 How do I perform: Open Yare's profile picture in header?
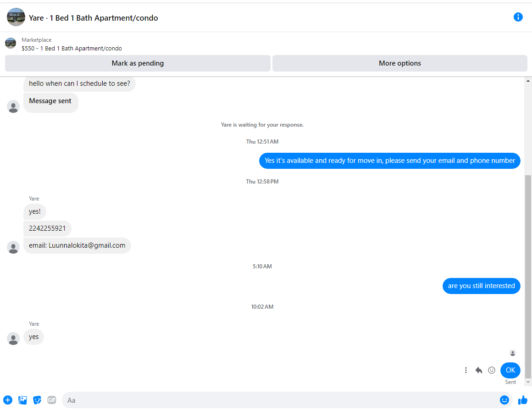[16, 17]
